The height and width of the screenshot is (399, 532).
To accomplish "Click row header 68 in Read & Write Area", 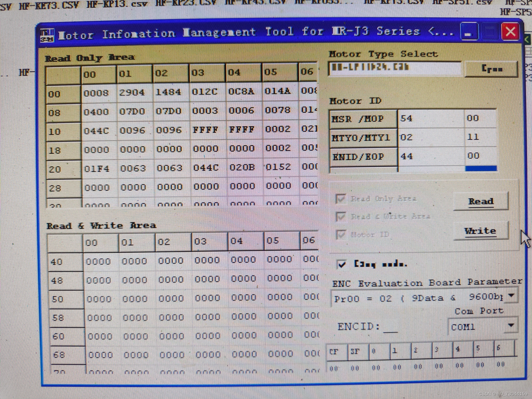I will 68,355.
